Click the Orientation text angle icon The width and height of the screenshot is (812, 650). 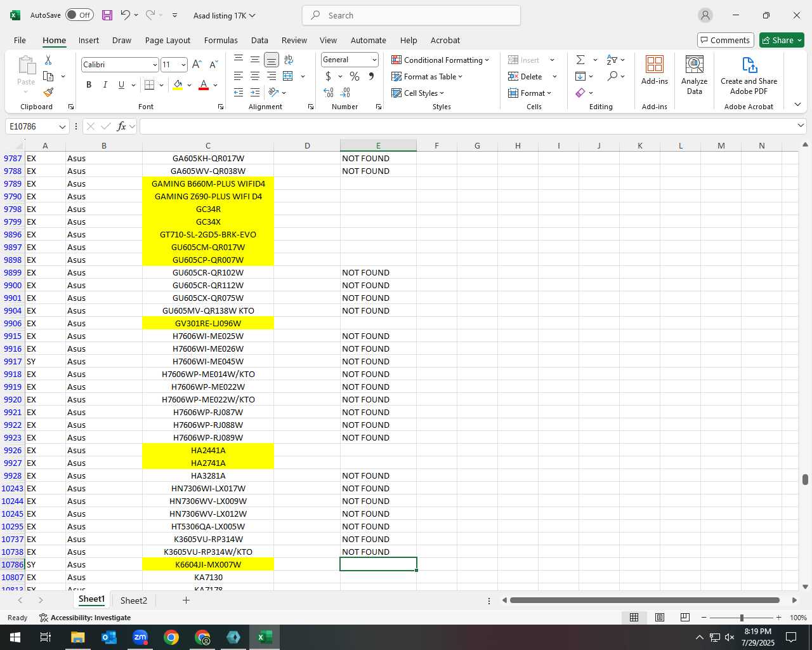coord(273,93)
